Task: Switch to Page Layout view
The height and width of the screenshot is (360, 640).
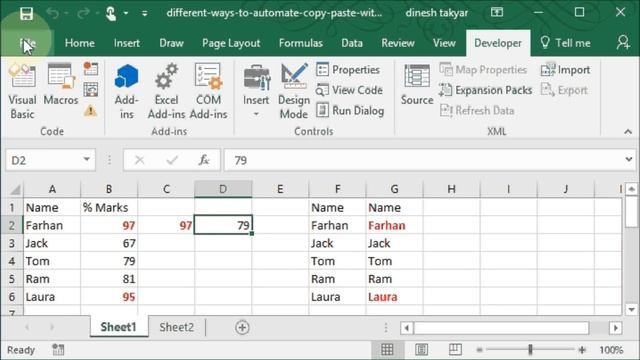Action: point(421,349)
